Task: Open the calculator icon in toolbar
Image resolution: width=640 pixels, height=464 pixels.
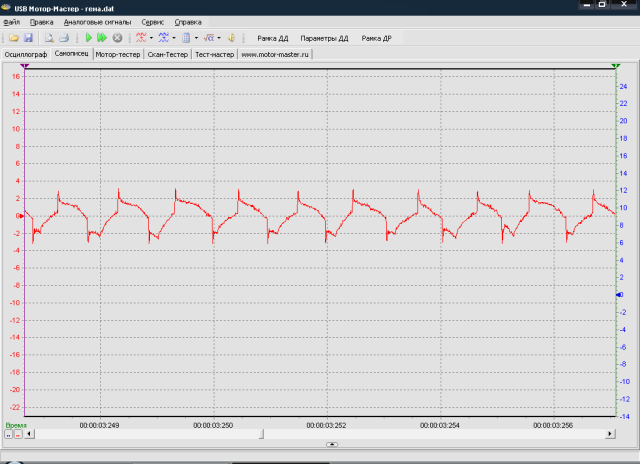Action: (x=186, y=38)
